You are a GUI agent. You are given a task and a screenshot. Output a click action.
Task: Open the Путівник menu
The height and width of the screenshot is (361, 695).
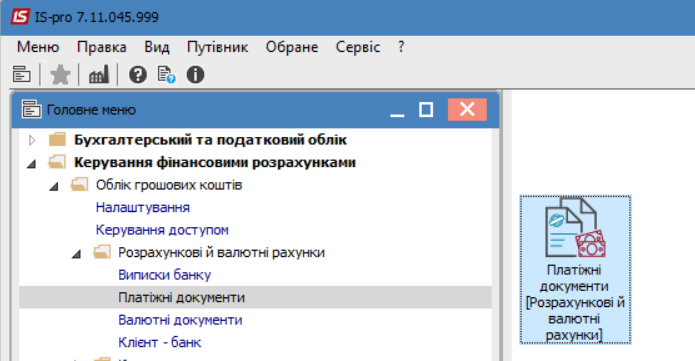217,47
